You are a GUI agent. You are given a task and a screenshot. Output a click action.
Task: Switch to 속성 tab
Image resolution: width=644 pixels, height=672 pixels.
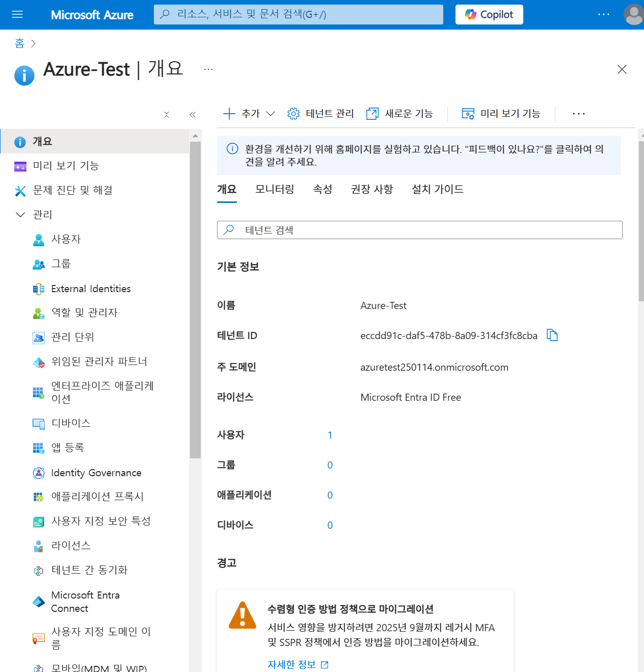(x=323, y=189)
